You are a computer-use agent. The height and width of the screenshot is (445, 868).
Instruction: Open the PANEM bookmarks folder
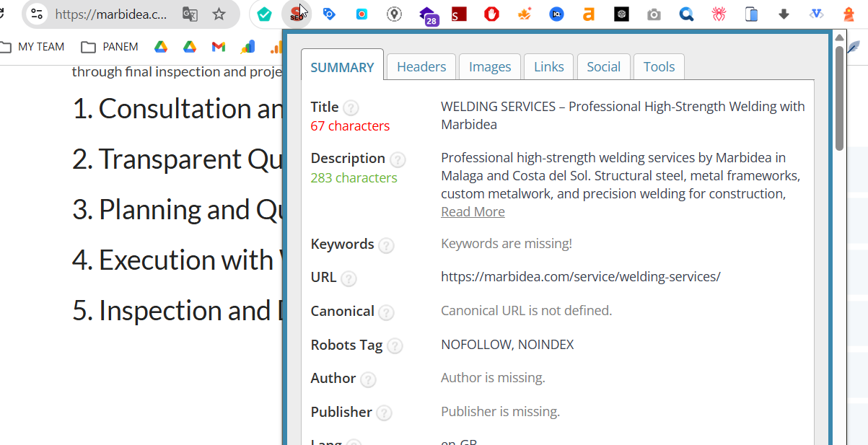point(110,47)
